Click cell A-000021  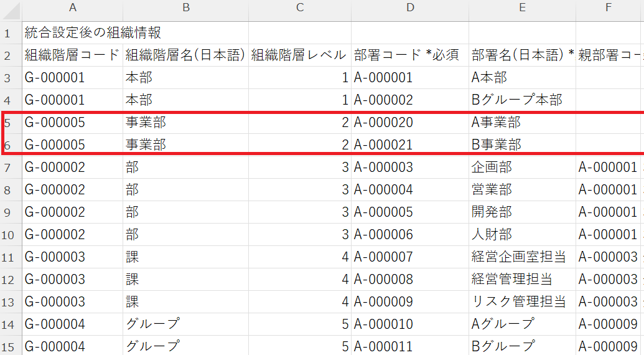[410, 144]
